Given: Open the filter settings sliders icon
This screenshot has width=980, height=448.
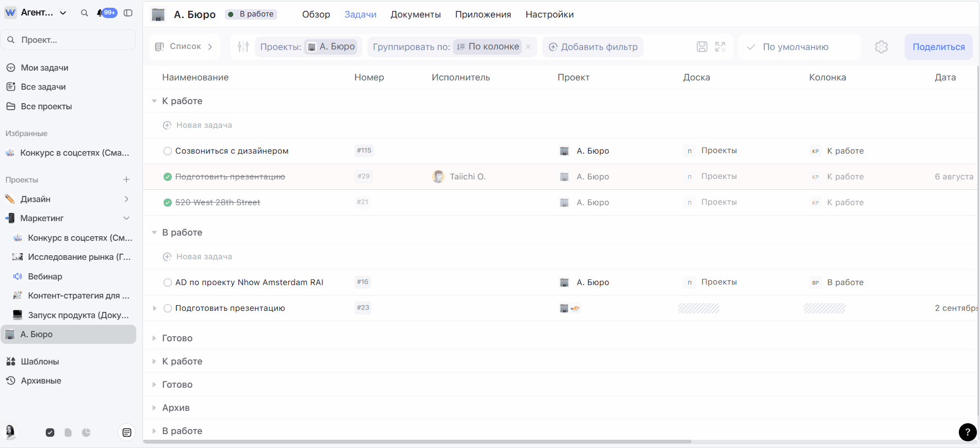Looking at the screenshot, I should [x=243, y=47].
